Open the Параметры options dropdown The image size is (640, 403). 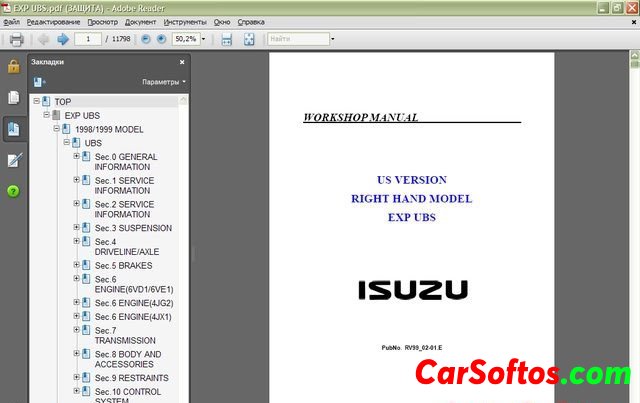163,82
